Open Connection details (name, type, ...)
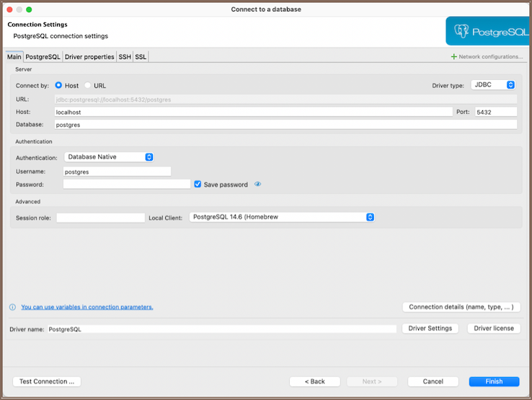Screen dimensions: 532x400 [461, 307]
